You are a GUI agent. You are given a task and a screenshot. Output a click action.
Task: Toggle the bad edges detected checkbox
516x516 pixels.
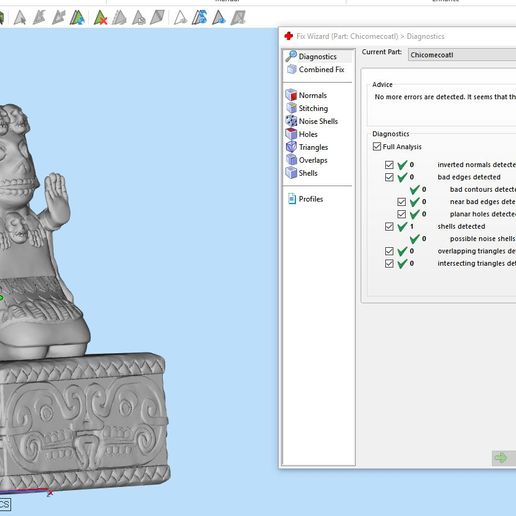[x=389, y=177]
